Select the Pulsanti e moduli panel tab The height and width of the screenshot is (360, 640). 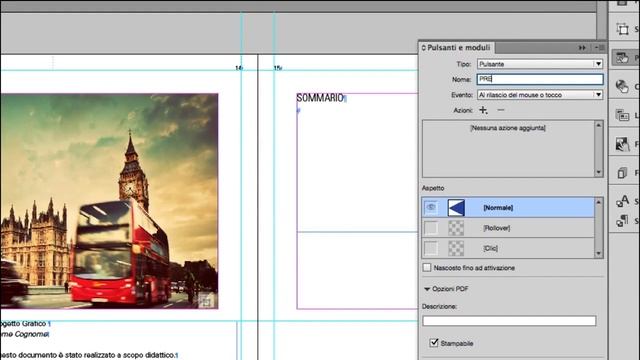pos(457,48)
